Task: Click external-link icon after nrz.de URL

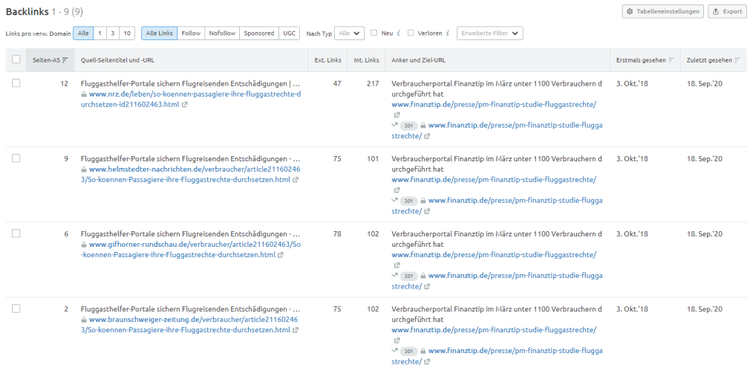Action: tap(185, 105)
